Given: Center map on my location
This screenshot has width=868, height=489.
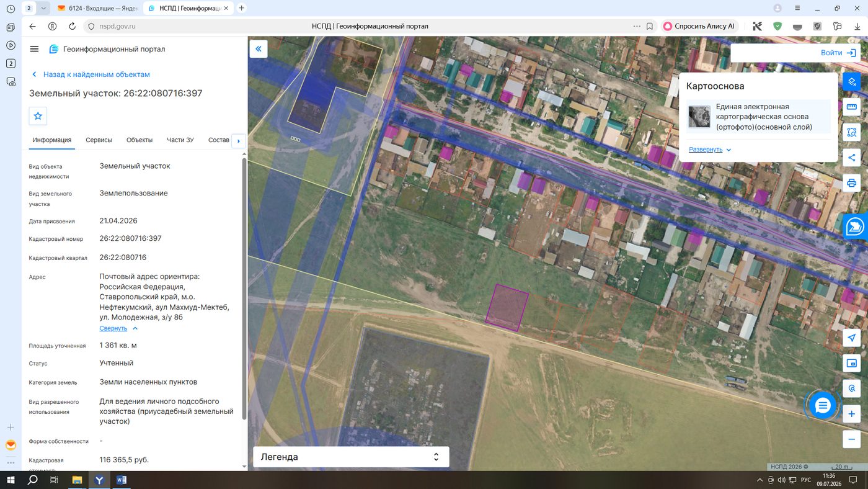Looking at the screenshot, I should (852, 338).
